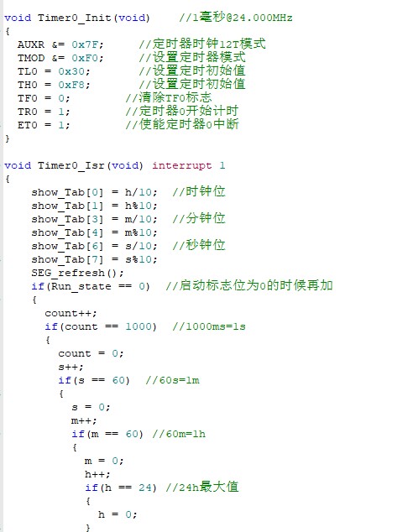Screen dimensions: 413x532
Task: Click the condition 'if(h == 24)'
Action: (x=121, y=488)
